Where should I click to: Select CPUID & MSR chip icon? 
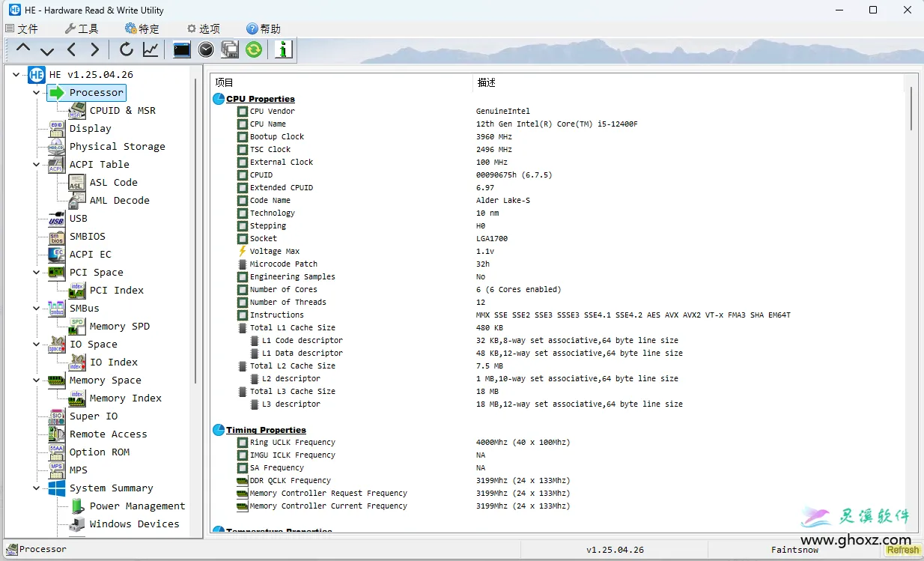click(77, 111)
